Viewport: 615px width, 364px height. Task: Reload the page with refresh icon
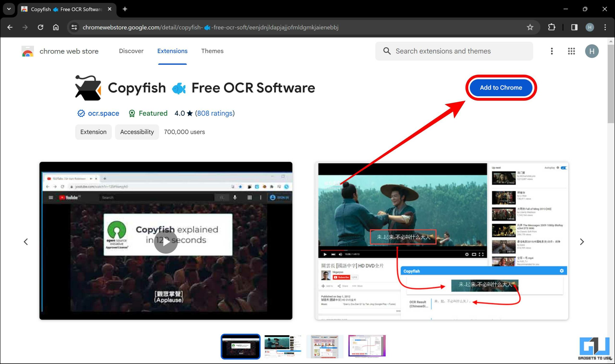pos(41,27)
